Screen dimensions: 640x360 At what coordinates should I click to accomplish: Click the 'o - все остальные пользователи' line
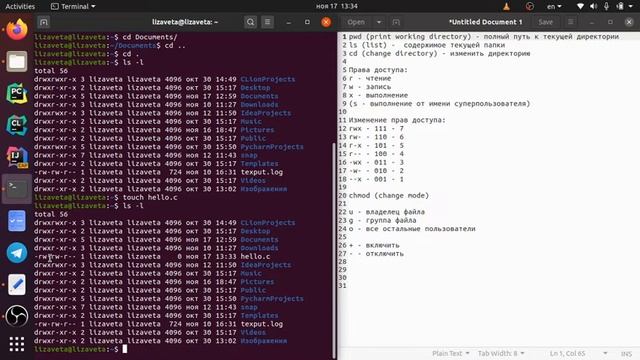point(412,229)
